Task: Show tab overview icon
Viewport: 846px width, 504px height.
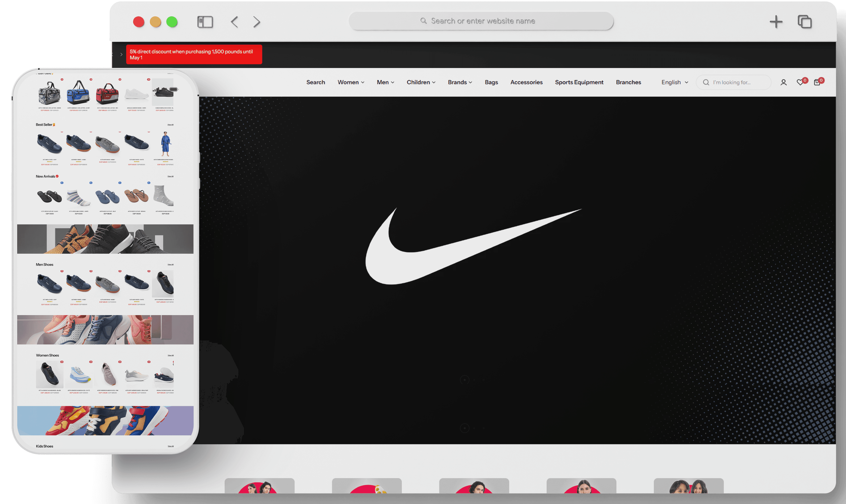Action: (804, 22)
